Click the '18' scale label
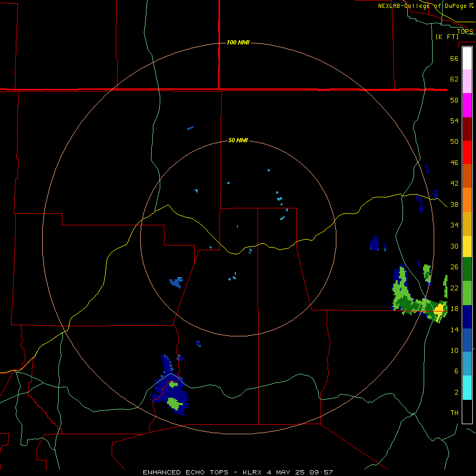Image resolution: width=476 pixels, height=476 pixels. coord(454,309)
